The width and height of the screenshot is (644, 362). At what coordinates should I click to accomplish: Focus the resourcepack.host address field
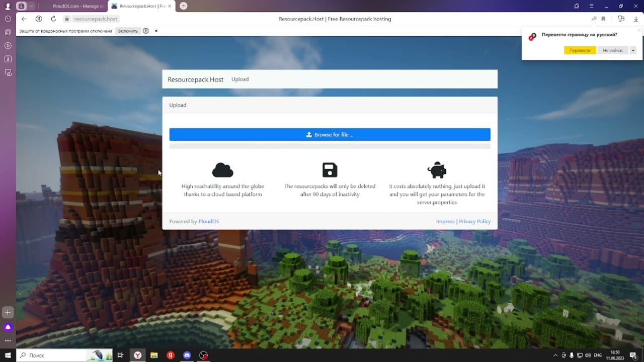point(96,19)
